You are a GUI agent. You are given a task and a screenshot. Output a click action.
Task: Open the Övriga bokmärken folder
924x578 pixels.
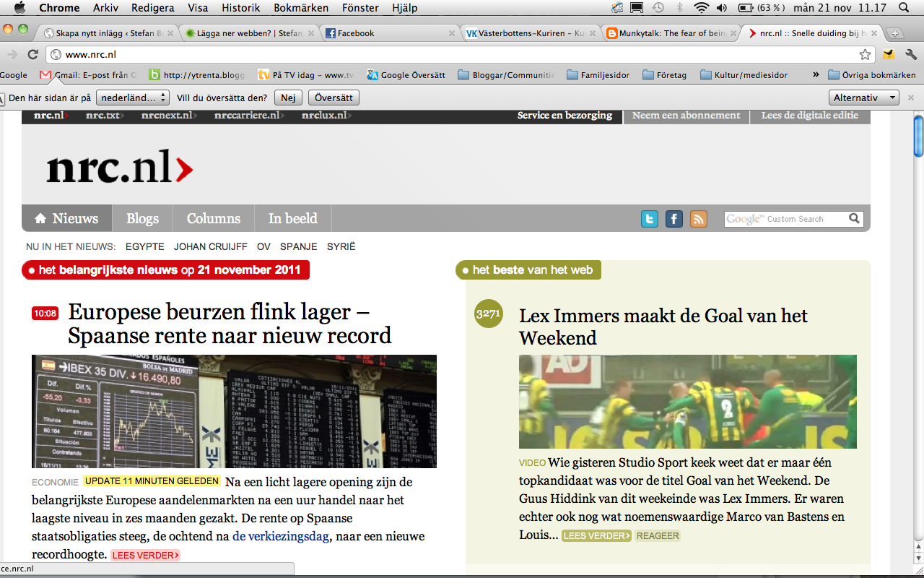pos(872,75)
